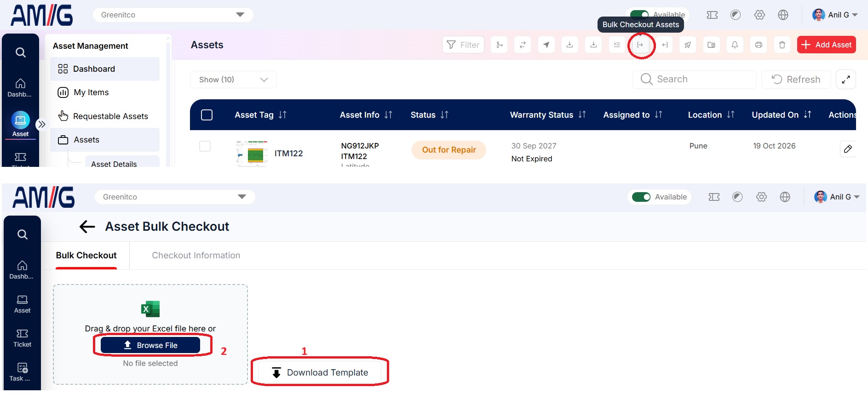Viewport: 868px width, 399px height.
Task: Click the folder icon in Assets toolbar
Action: pyautogui.click(x=711, y=45)
